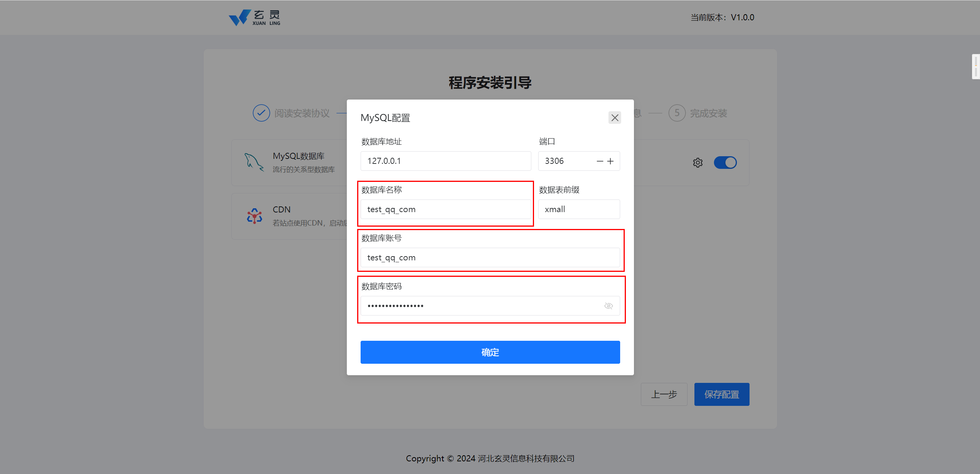Close the MySQL配置 dialog
The height and width of the screenshot is (474, 980).
tap(614, 118)
